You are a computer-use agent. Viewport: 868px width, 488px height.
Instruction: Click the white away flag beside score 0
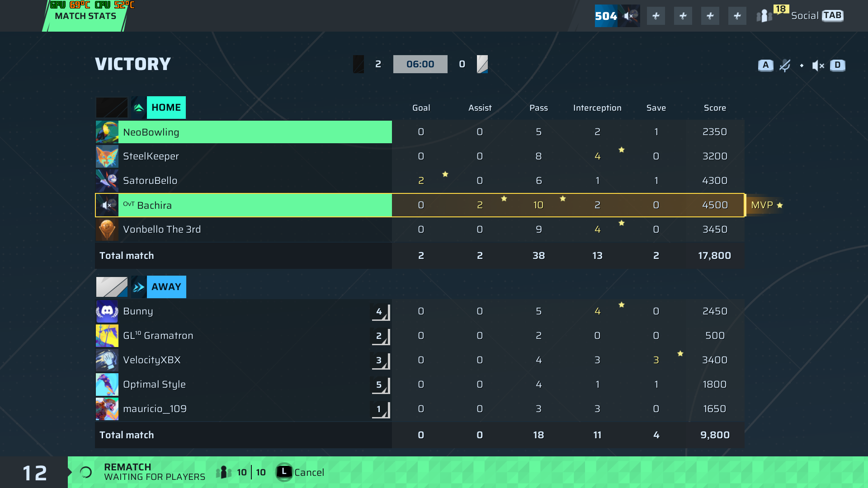point(482,64)
